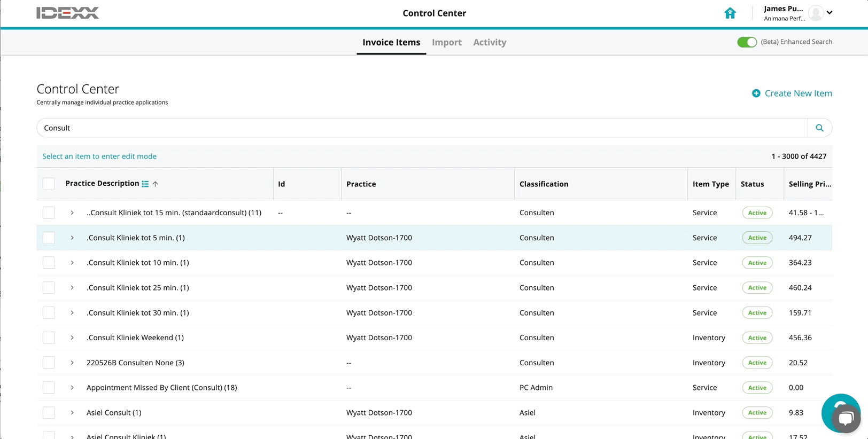Screen dimensions: 868x439
Task: Click the Classification column header
Action: (x=544, y=184)
